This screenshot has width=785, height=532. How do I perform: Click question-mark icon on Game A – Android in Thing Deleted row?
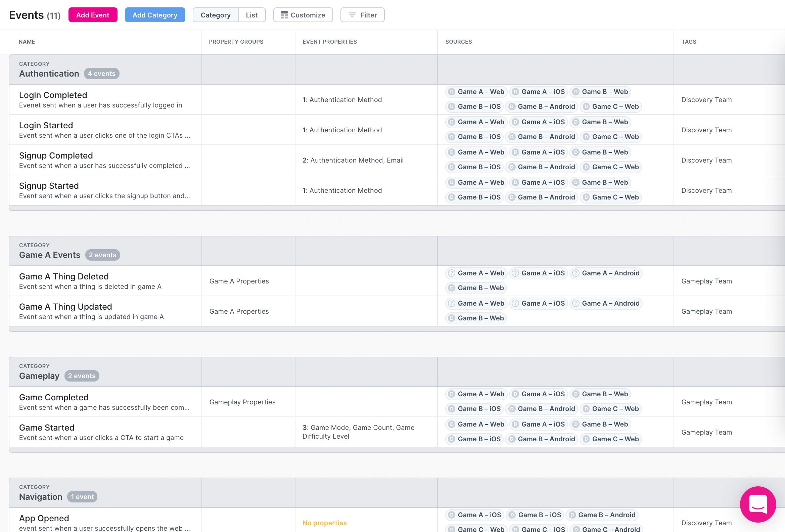(x=575, y=273)
